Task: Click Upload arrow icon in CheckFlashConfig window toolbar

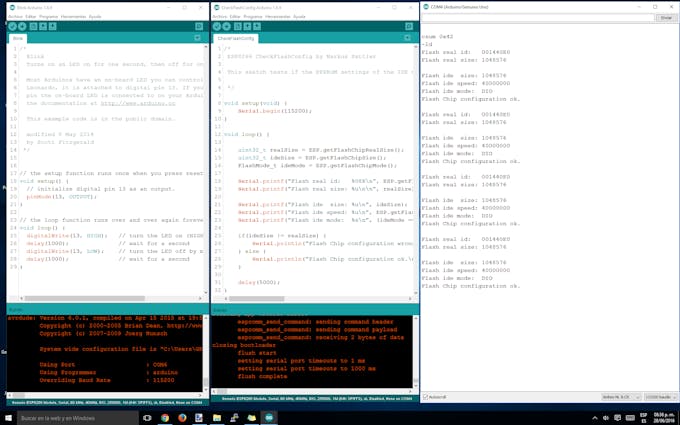Action: [226, 26]
